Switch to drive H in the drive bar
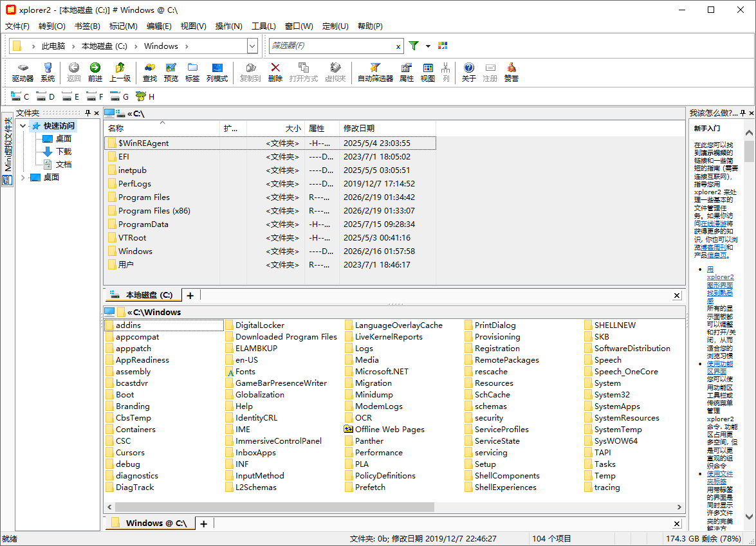The width and height of the screenshot is (756, 546). pyautogui.click(x=145, y=96)
